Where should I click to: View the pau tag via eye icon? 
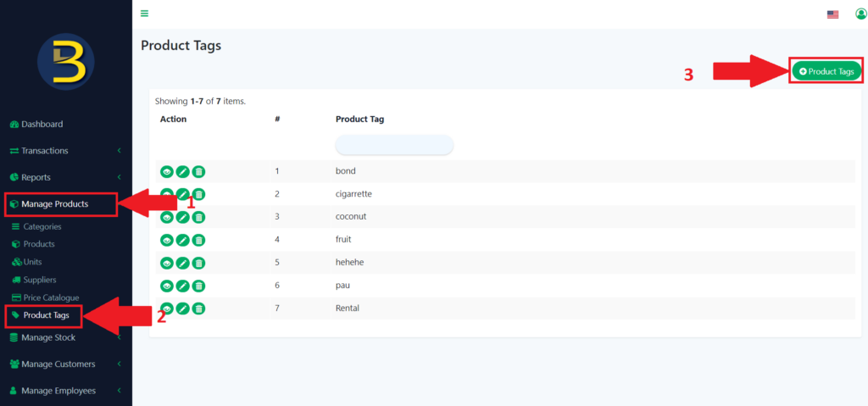tap(167, 286)
